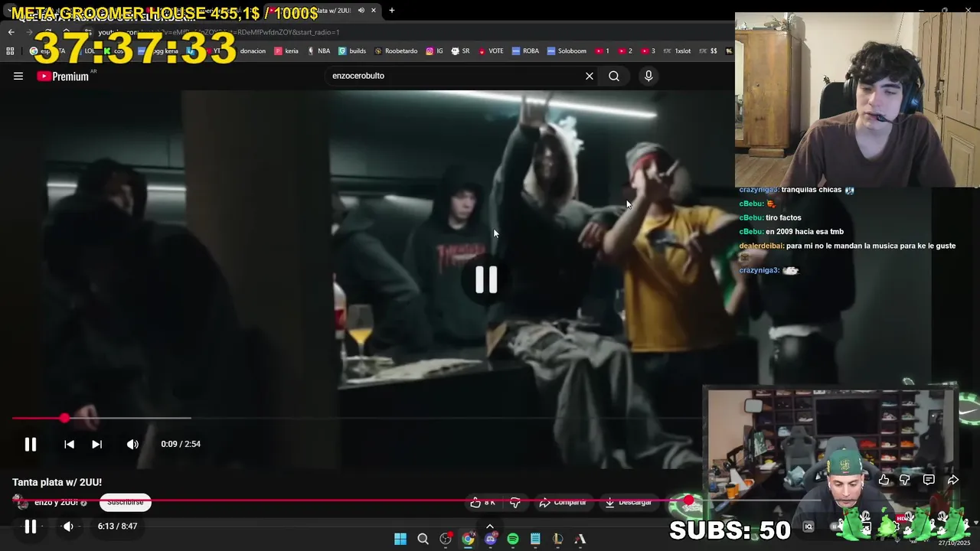Click the Descargar download button
This screenshot has height=551, width=980.
click(628, 503)
